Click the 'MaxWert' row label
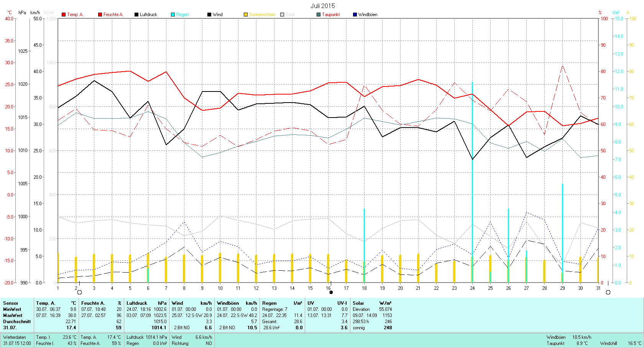644x348 pixels. (x=13, y=315)
